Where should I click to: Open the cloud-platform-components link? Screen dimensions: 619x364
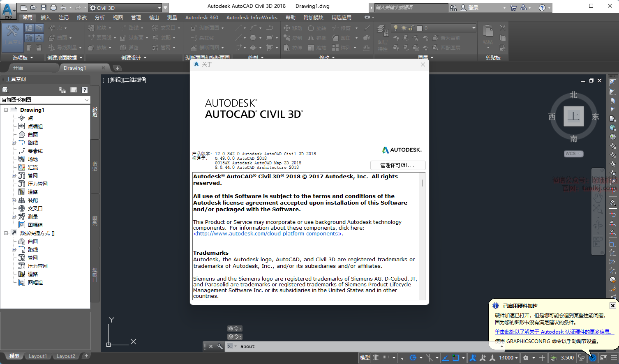[x=268, y=234]
